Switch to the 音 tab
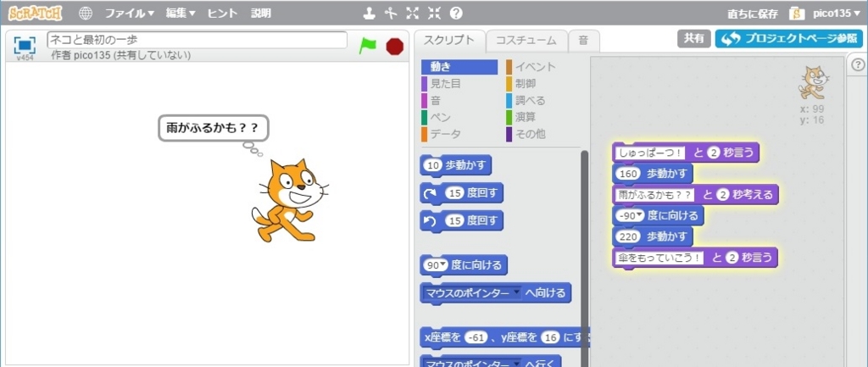Image resolution: width=868 pixels, height=367 pixels. 583,41
